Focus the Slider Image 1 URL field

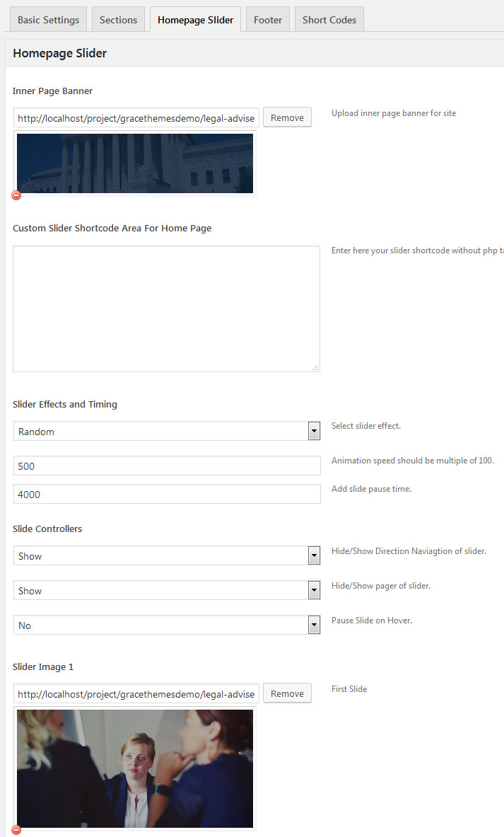pyautogui.click(x=136, y=694)
